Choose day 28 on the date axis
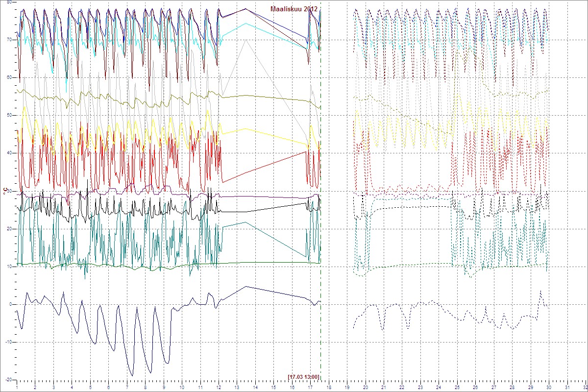This screenshot has height=392, width=588. pyautogui.click(x=512, y=387)
